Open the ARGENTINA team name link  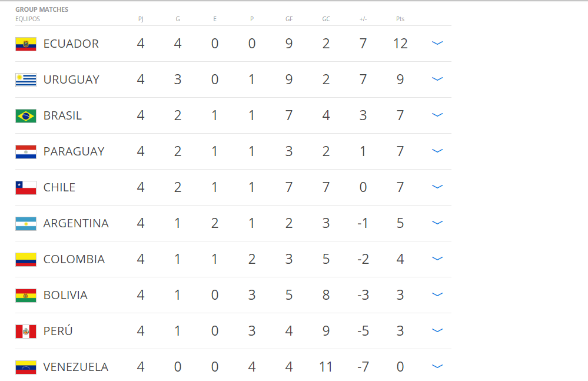76,224
